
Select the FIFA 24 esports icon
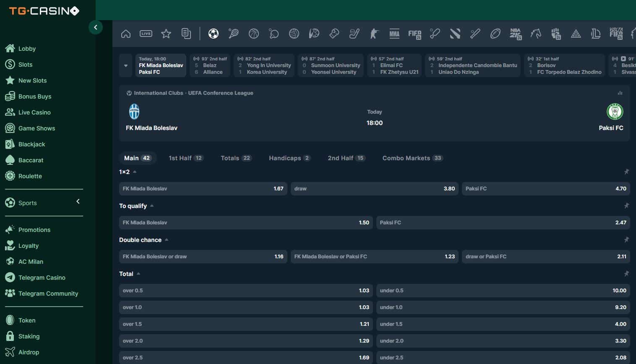pyautogui.click(x=415, y=34)
